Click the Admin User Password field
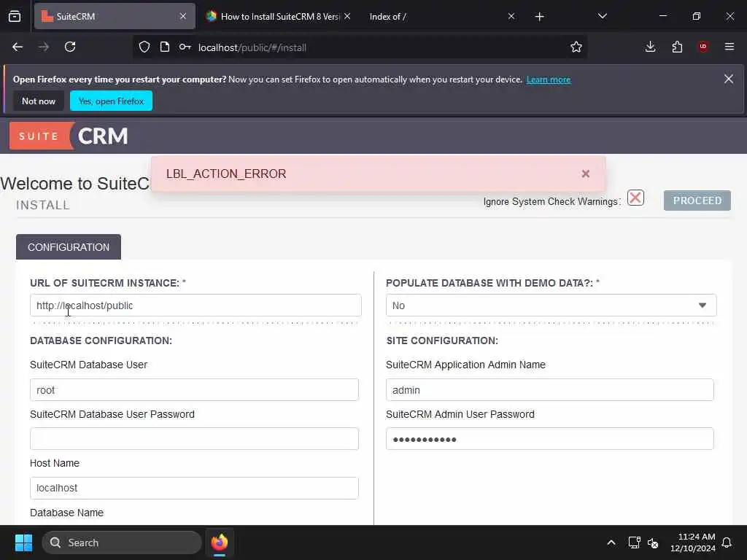Viewport: 747px width, 560px height. point(550,438)
